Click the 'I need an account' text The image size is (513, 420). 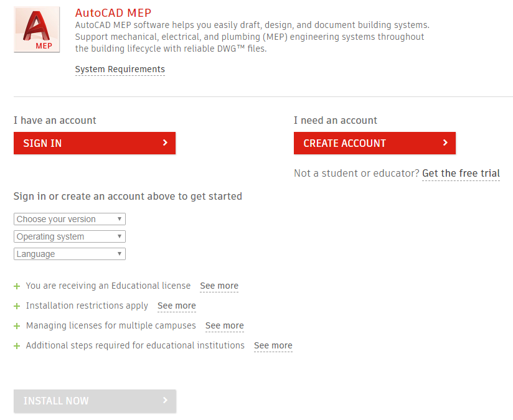pyautogui.click(x=336, y=120)
